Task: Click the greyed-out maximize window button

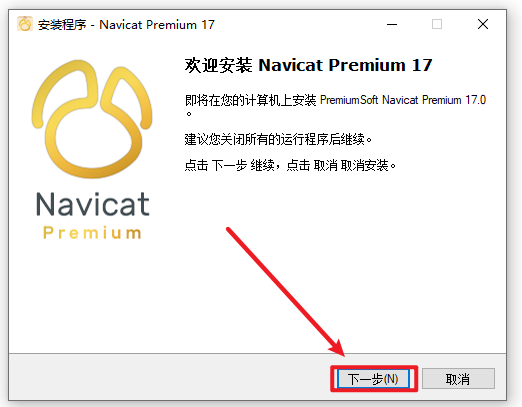Action: pos(437,24)
